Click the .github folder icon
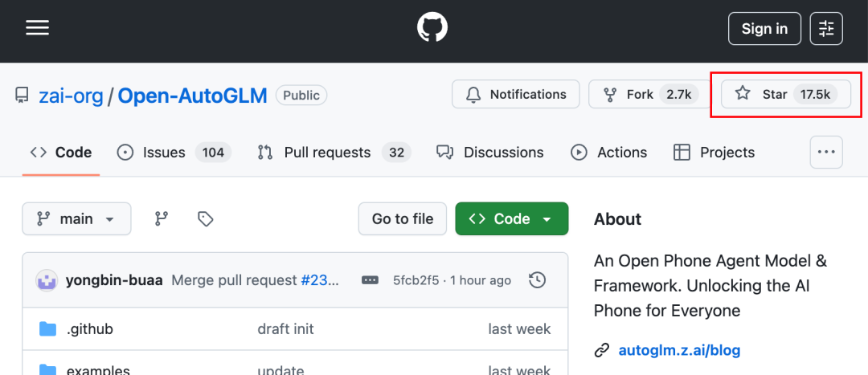This screenshot has height=375, width=868. [48, 329]
